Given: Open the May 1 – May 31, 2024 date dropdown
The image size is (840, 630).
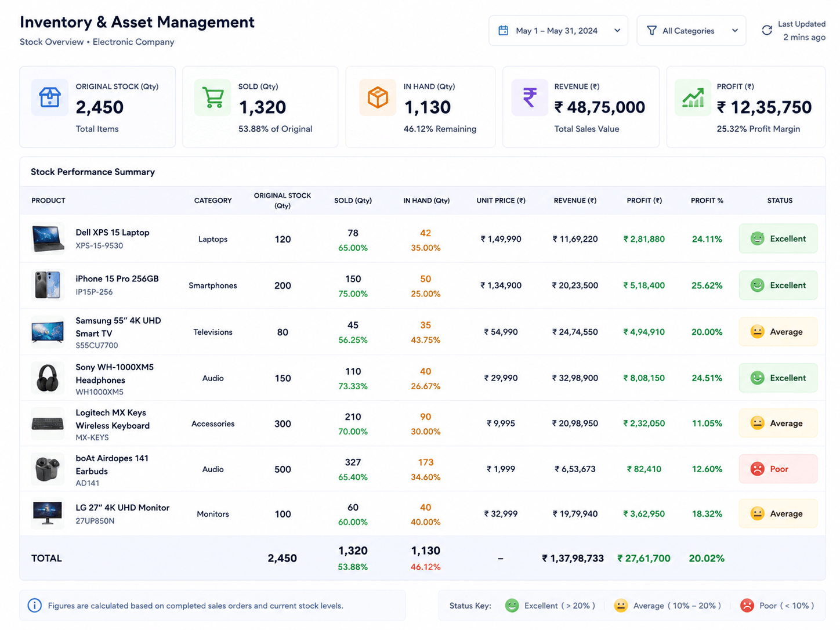Looking at the screenshot, I should [x=558, y=31].
